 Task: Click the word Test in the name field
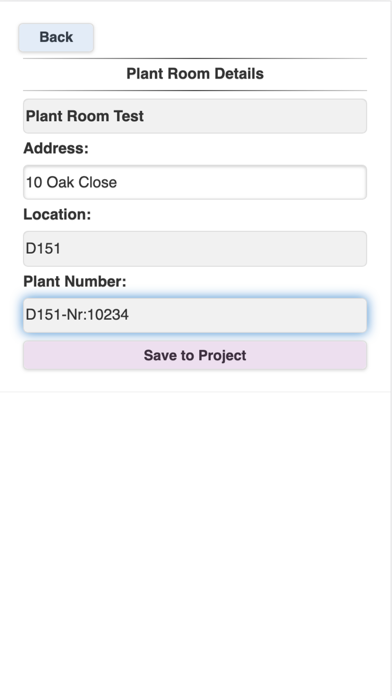click(129, 116)
